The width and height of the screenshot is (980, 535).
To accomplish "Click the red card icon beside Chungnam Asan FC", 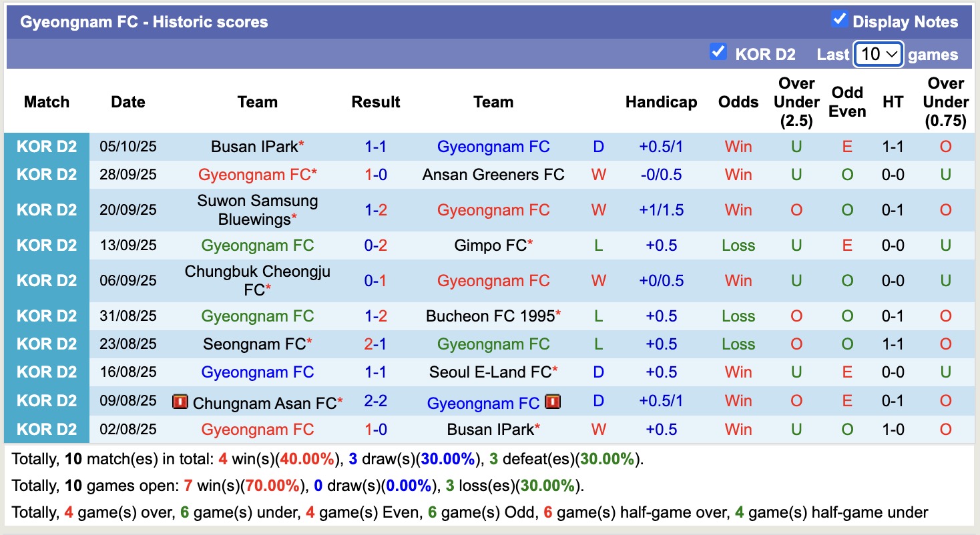I will click(x=181, y=402).
